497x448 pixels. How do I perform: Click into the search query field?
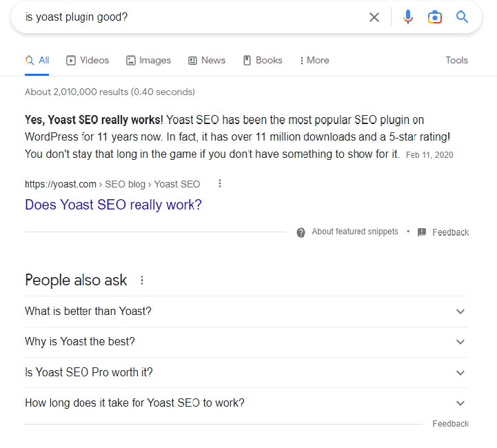pyautogui.click(x=193, y=17)
